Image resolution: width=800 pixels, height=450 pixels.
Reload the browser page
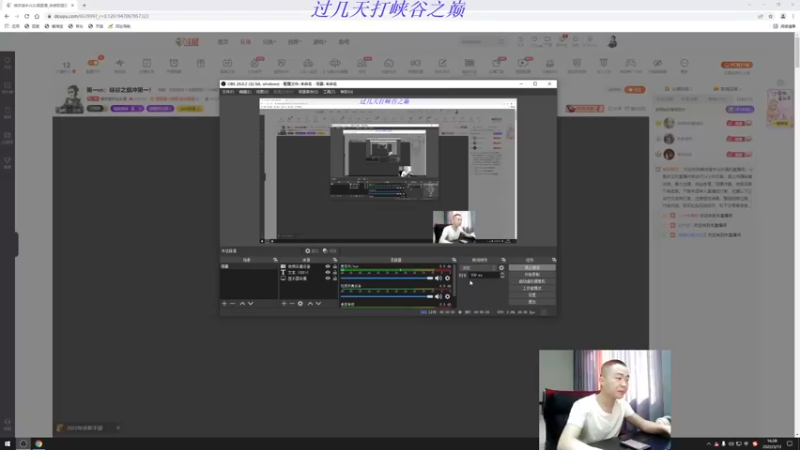click(27, 16)
